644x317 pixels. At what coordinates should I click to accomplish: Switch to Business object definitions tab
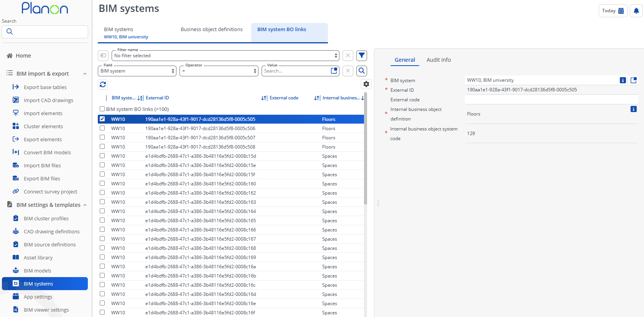212,30
